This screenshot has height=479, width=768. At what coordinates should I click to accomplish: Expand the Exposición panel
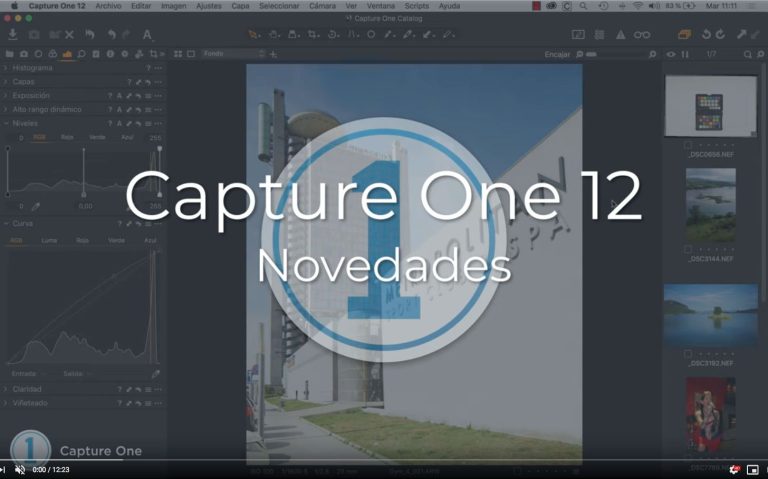6,96
